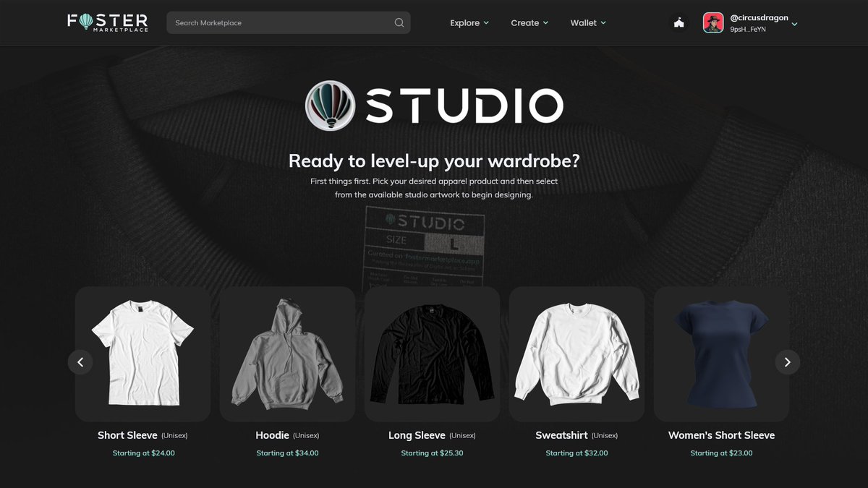
Task: Click the Women's Short Sleeve title
Action: (x=721, y=435)
